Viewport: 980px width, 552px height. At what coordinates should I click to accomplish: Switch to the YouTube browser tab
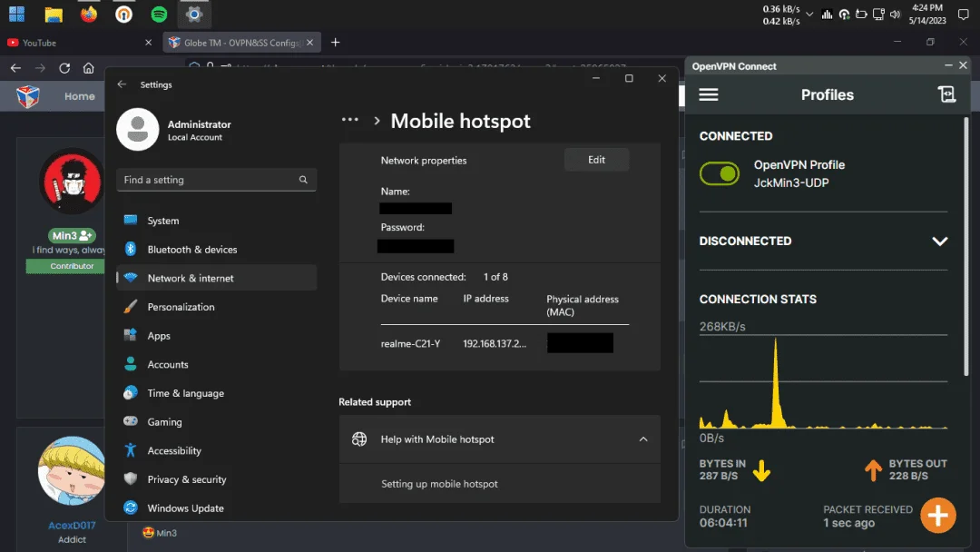click(x=78, y=43)
